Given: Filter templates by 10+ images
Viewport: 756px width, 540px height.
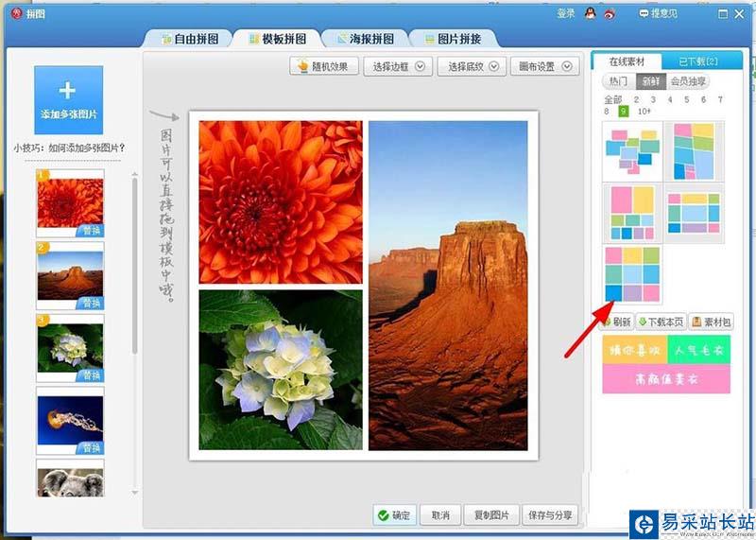Looking at the screenshot, I should [644, 112].
